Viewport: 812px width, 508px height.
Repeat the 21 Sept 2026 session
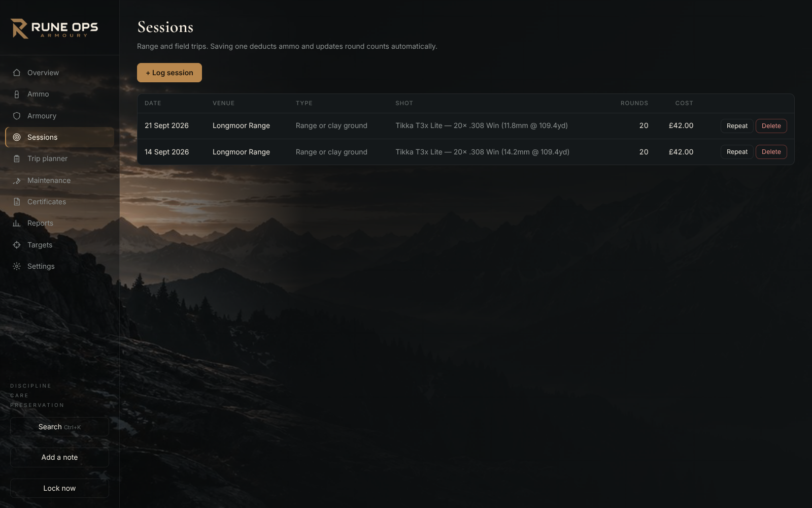(x=737, y=126)
